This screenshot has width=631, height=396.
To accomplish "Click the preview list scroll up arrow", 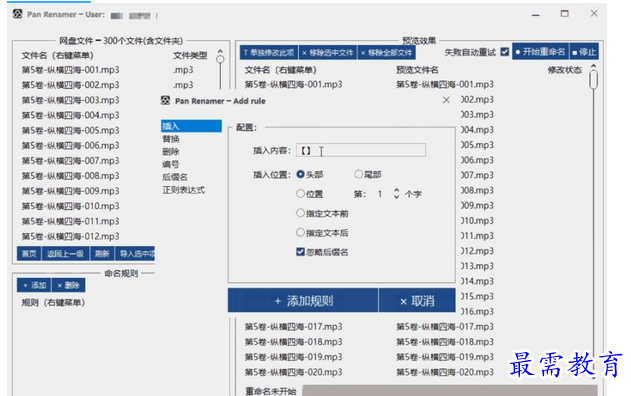I will [x=594, y=66].
